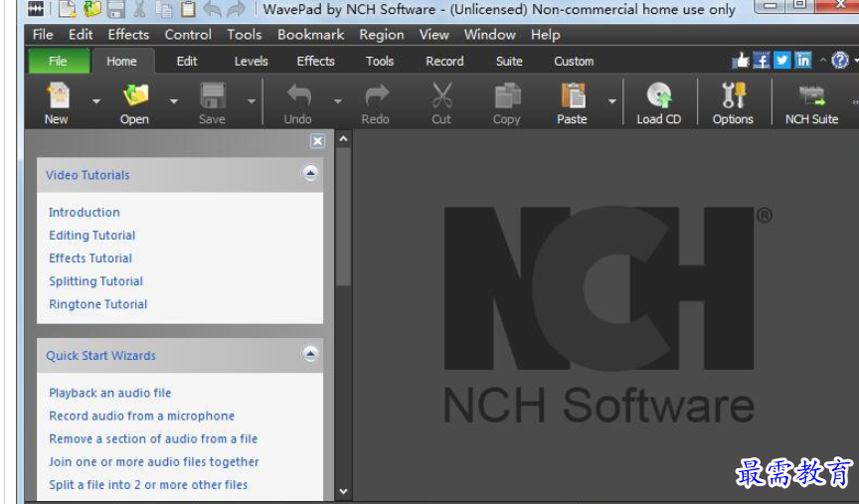Close the left sidebar panel
This screenshot has height=504, width=859.
[317, 141]
